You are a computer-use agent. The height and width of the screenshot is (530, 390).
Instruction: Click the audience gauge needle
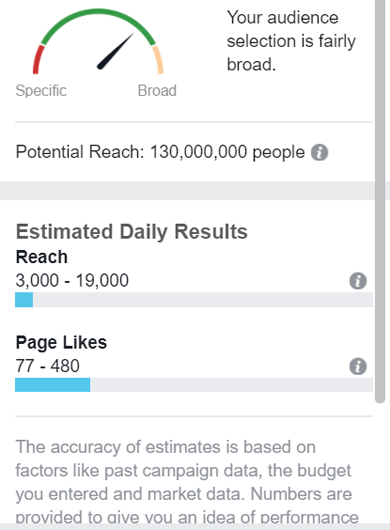point(116,51)
